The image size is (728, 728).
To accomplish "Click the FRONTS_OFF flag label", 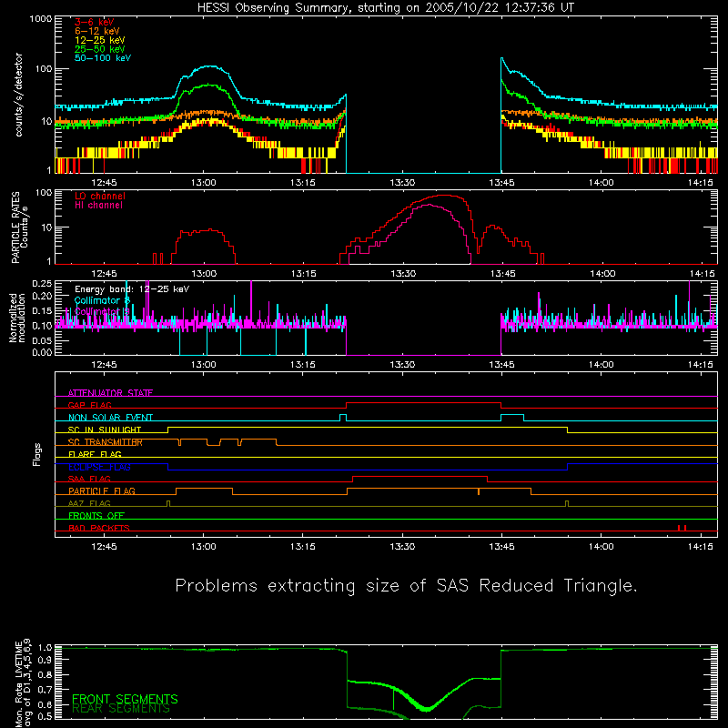I will click(96, 515).
